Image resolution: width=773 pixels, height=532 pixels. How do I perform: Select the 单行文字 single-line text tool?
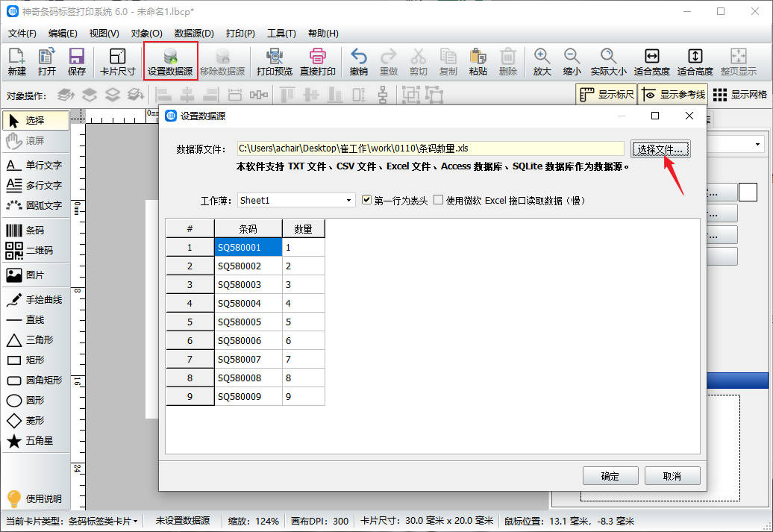(36, 165)
